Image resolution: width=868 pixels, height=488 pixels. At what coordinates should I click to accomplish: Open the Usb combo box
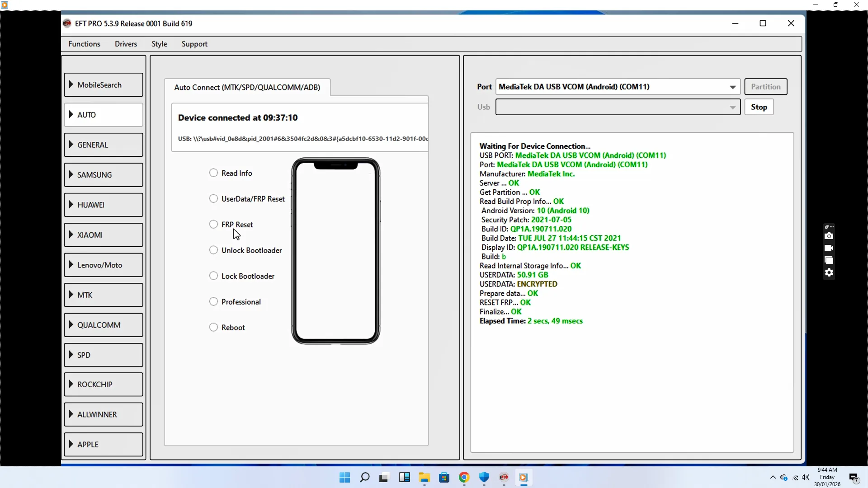(618, 107)
